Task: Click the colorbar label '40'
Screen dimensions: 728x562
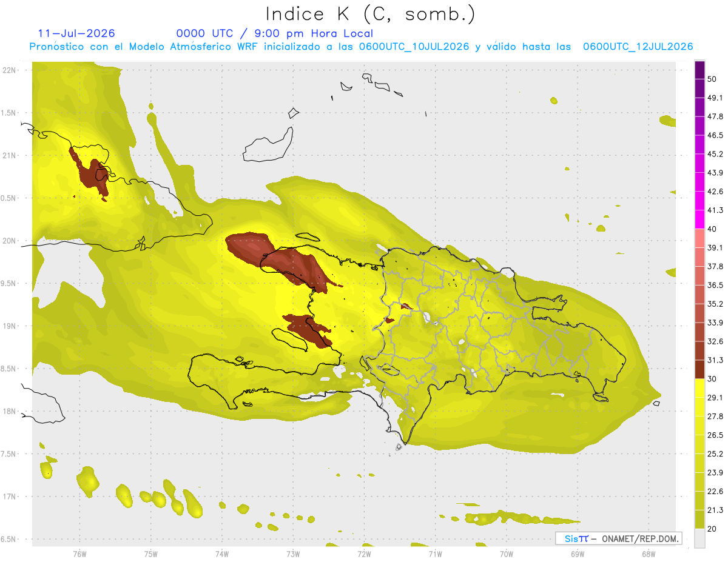Action: 712,229
